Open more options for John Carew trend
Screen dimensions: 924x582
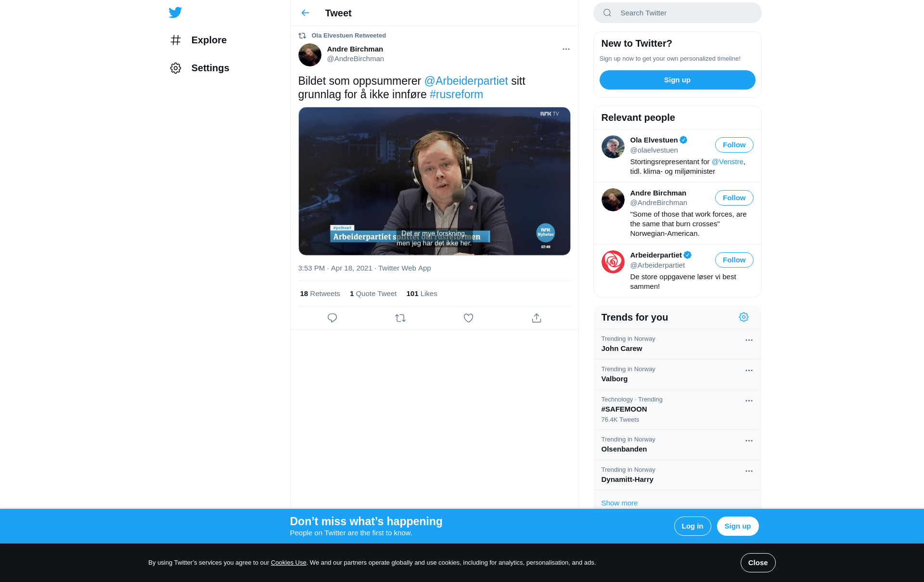pyautogui.click(x=749, y=340)
